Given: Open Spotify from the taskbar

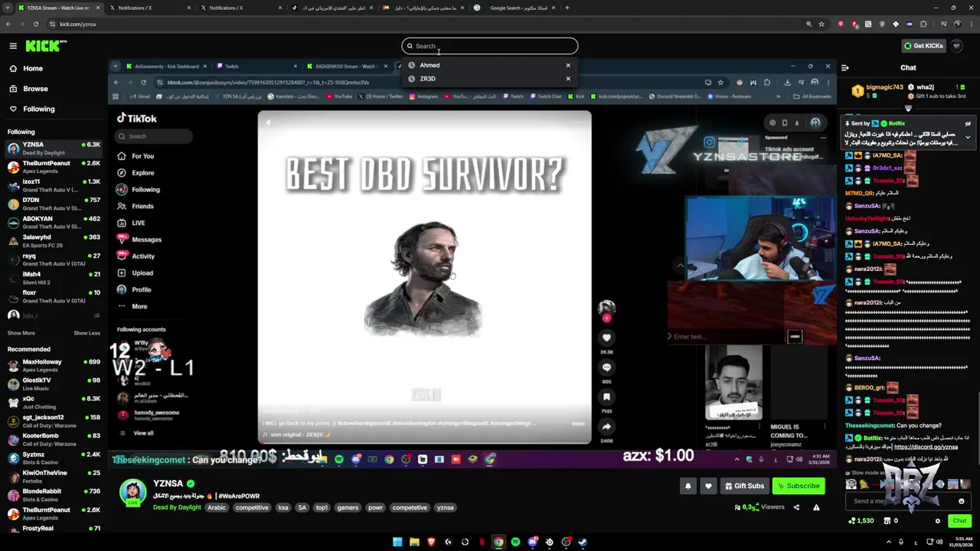Looking at the screenshot, I should click(x=515, y=542).
